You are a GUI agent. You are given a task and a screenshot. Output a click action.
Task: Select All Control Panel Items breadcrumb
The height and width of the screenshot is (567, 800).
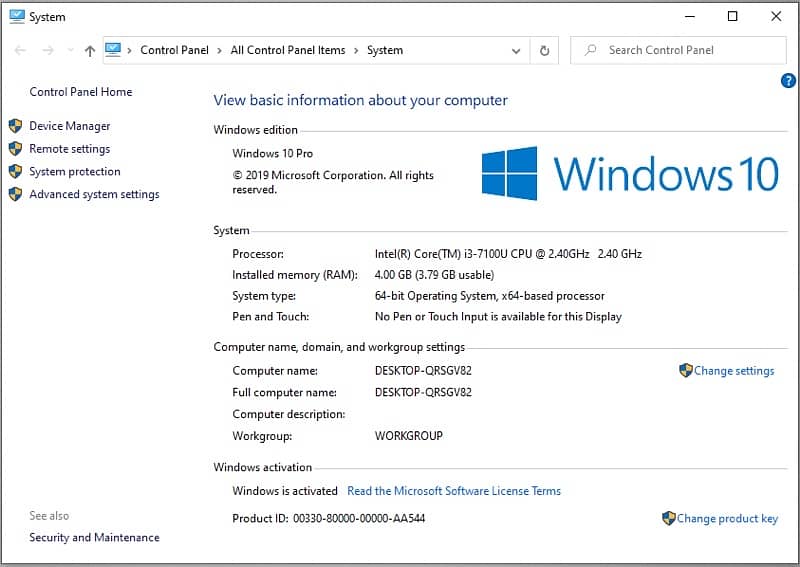click(287, 50)
